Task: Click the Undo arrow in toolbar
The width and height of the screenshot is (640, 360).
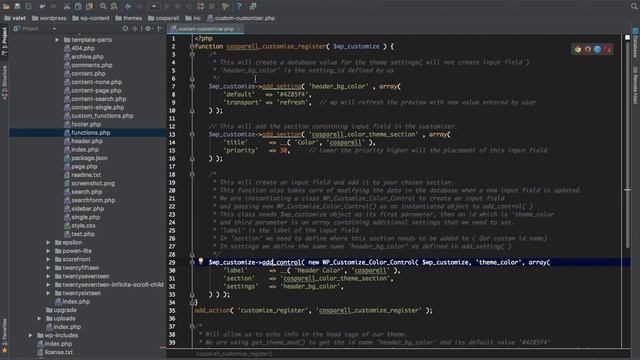Action: 42,6
